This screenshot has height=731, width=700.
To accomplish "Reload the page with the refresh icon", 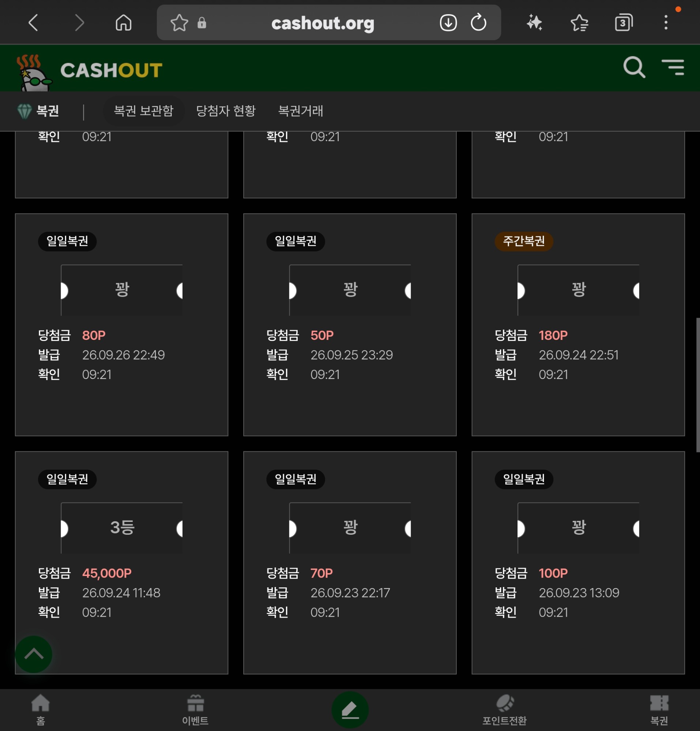I will (478, 23).
